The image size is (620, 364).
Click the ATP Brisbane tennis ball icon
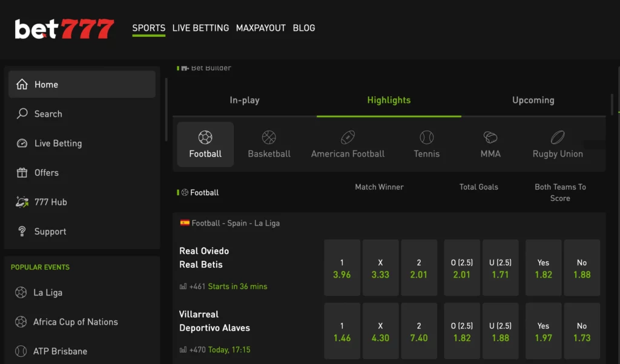[x=21, y=351]
